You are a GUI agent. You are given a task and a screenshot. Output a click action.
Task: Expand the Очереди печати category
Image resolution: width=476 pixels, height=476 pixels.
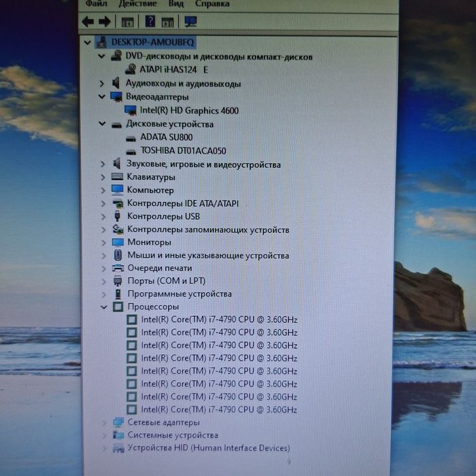tap(103, 269)
